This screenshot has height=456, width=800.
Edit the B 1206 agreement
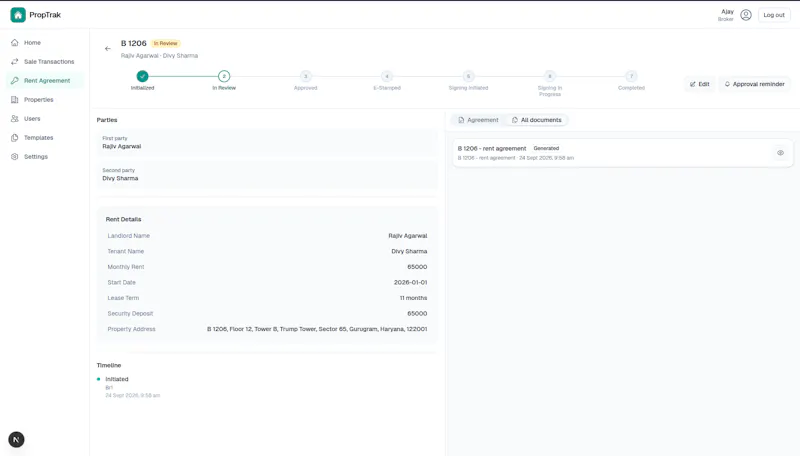coord(699,84)
